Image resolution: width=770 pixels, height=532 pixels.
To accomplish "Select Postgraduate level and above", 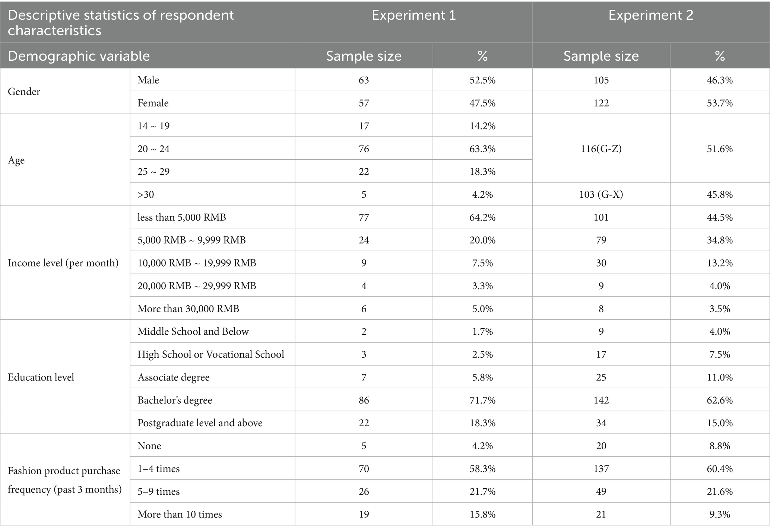I will click(200, 423).
